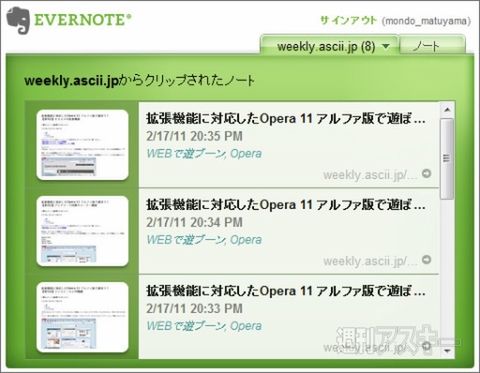Click the username (mondo_matuyama)
The image size is (480, 373).
click(x=426, y=21)
